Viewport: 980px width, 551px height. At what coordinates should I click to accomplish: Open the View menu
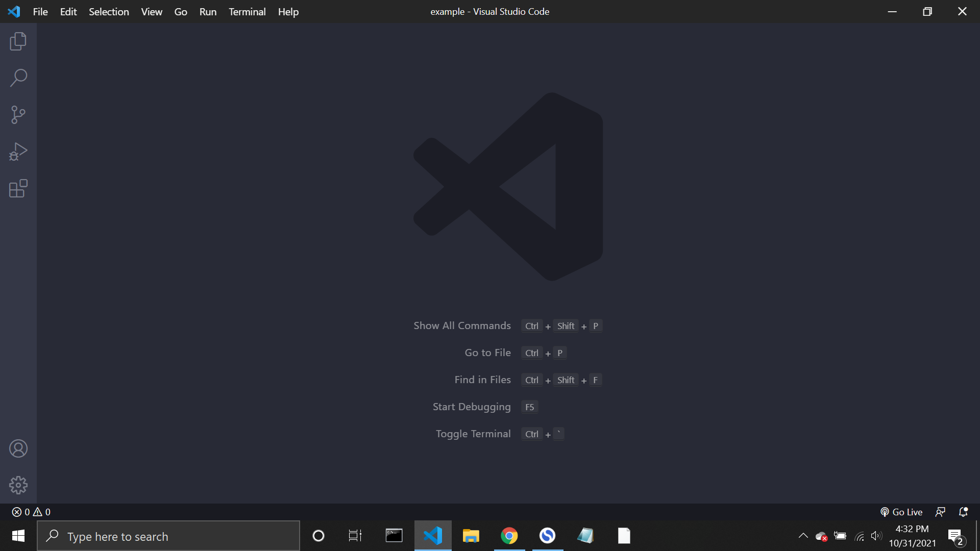[152, 11]
